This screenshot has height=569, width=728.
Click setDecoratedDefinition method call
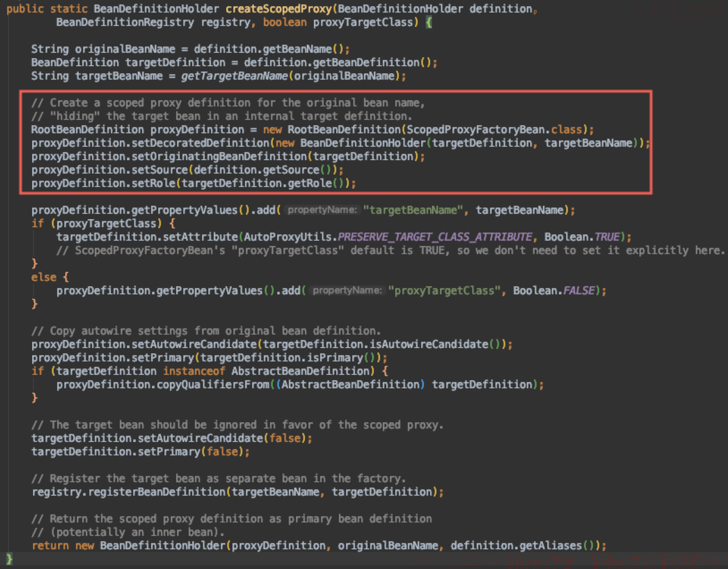200,143
